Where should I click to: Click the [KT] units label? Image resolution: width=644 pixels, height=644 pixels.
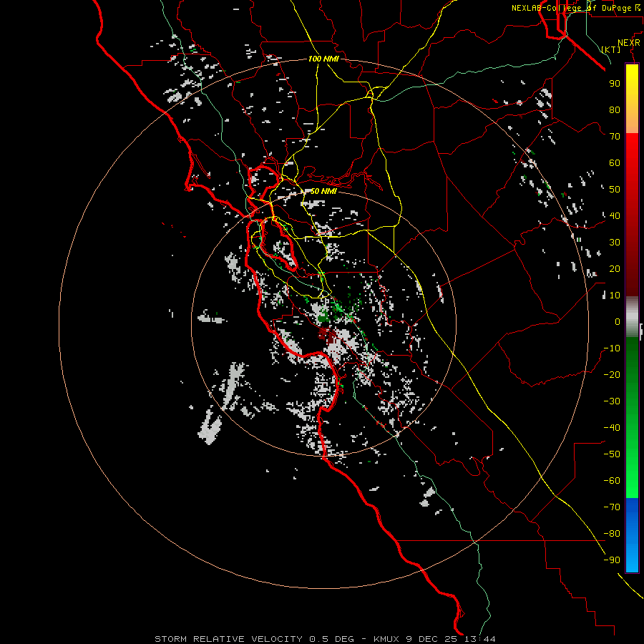(611, 49)
